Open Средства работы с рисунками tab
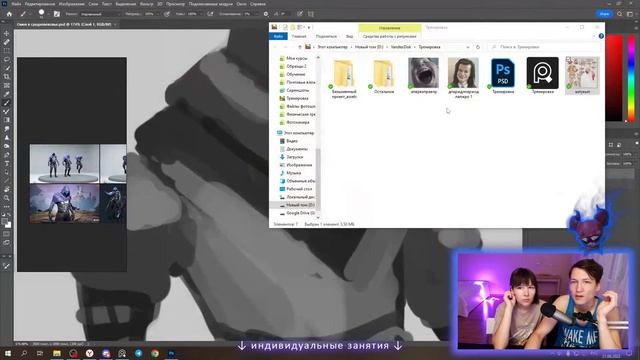Screen dimensions: 640x360 click(389, 36)
